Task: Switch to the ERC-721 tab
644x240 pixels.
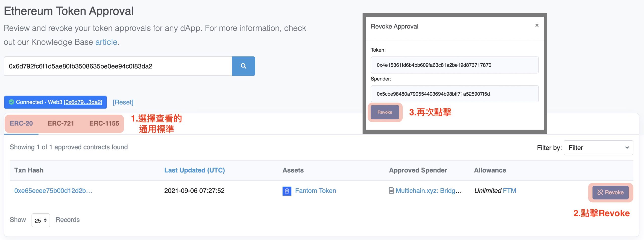Action: pos(61,123)
